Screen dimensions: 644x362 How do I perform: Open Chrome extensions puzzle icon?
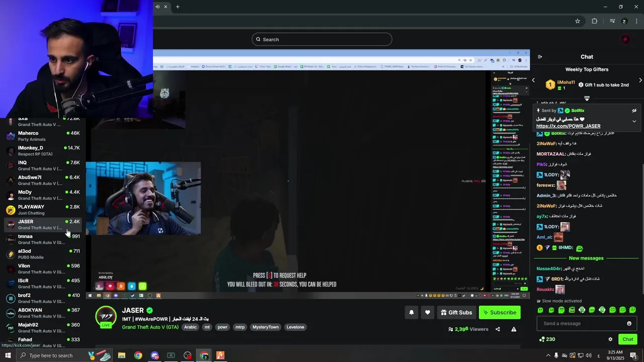pos(594,21)
